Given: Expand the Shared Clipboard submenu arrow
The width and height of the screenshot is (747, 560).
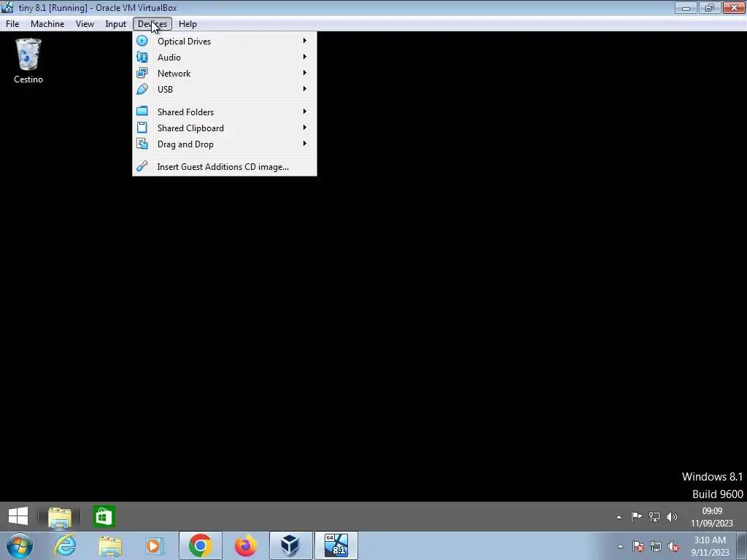Looking at the screenshot, I should pyautogui.click(x=305, y=128).
